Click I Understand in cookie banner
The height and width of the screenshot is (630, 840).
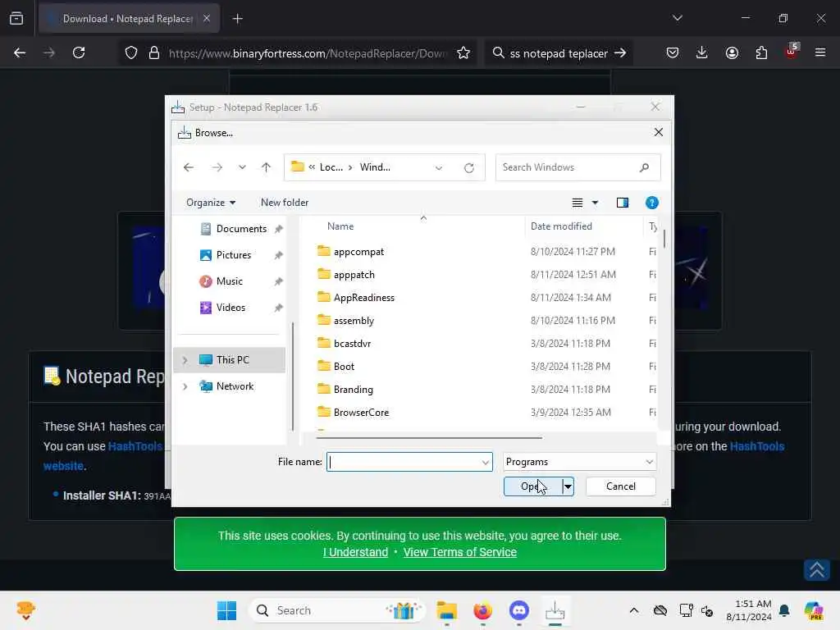coord(355,552)
